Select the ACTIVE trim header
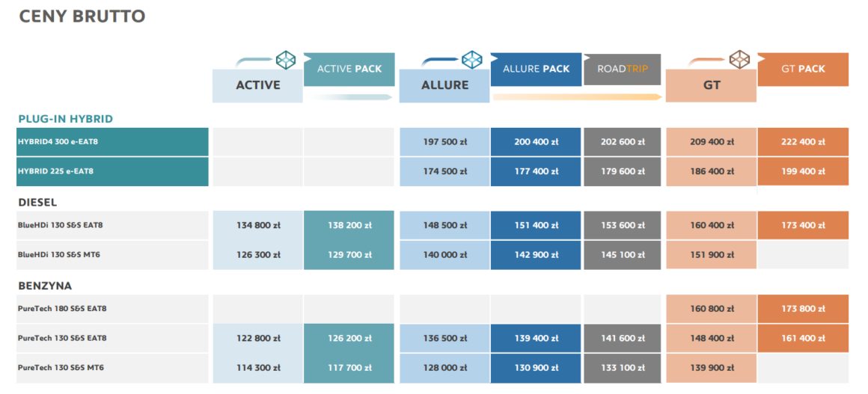This screenshot has width=868, height=394. pyautogui.click(x=257, y=85)
